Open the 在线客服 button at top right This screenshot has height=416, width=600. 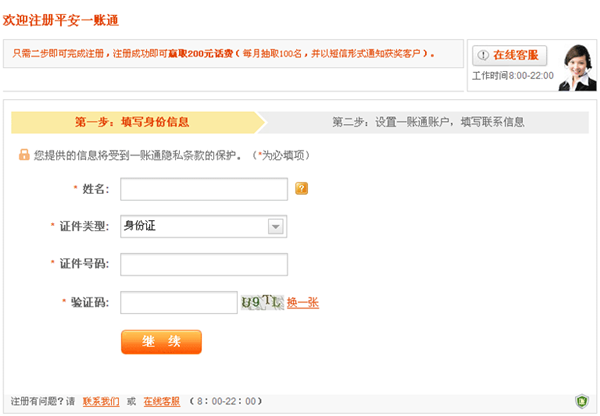pos(509,55)
